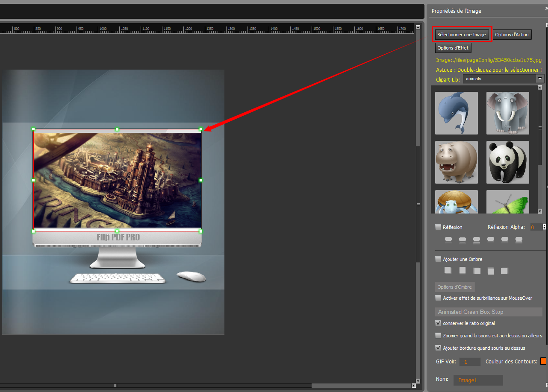Choose the fourth shadow style preset
The width and height of the screenshot is (548, 392).
491,270
